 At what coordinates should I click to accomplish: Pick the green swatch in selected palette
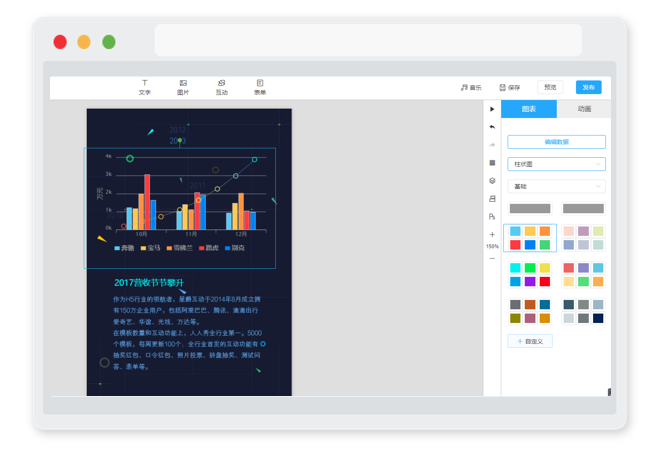(x=545, y=245)
